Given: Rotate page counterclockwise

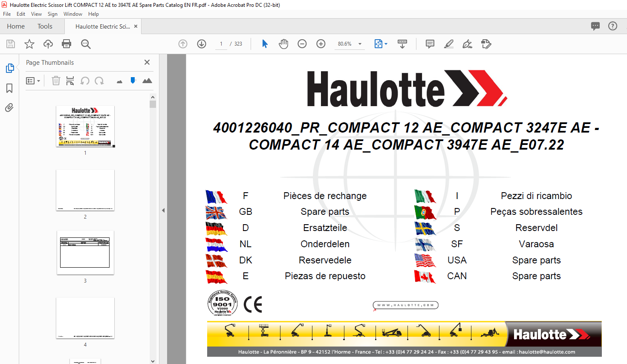Looking at the screenshot, I should [85, 81].
